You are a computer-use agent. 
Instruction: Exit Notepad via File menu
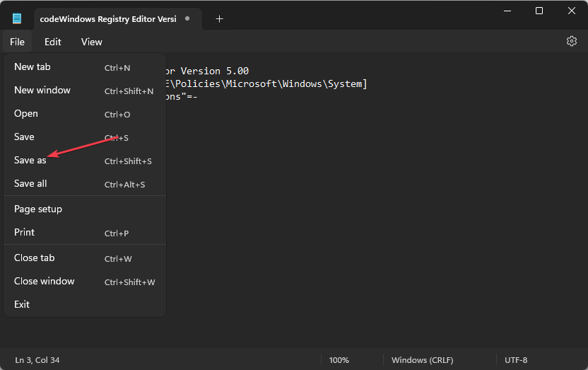22,305
